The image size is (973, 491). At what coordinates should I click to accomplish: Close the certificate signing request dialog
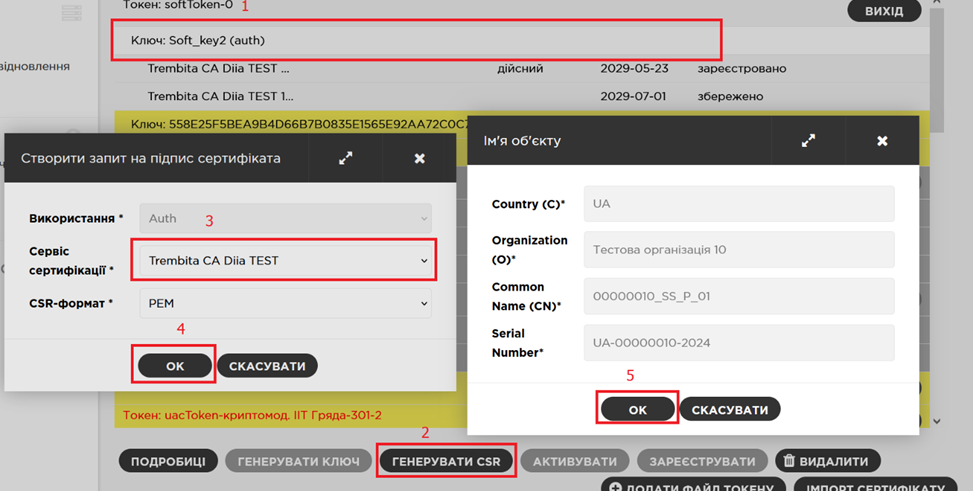pyautogui.click(x=419, y=158)
